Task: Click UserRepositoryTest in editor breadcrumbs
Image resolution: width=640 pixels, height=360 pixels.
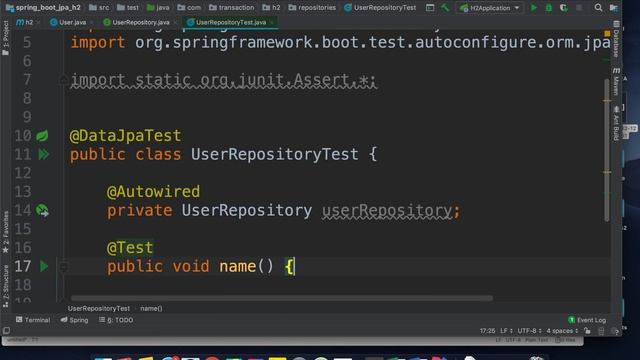Action: coord(99,309)
